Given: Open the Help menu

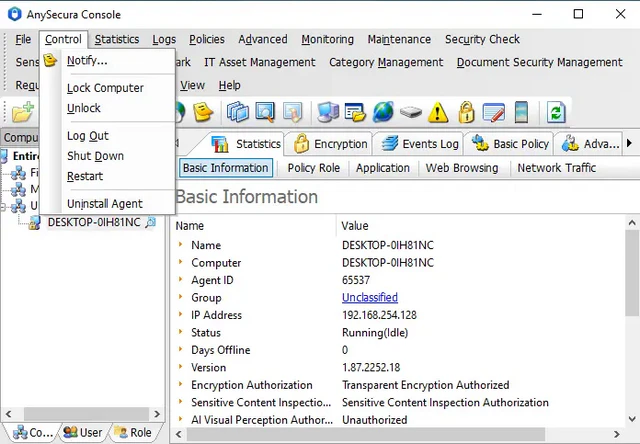Looking at the screenshot, I should (x=229, y=85).
